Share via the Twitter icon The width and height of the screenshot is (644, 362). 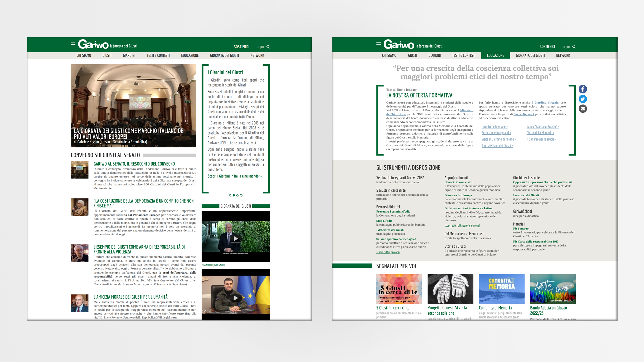pos(583,99)
